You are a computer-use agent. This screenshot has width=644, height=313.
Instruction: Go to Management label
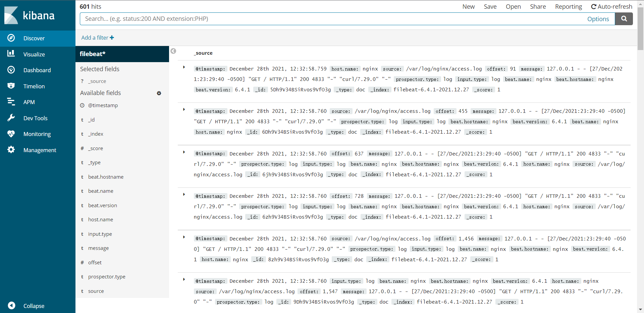click(40, 150)
